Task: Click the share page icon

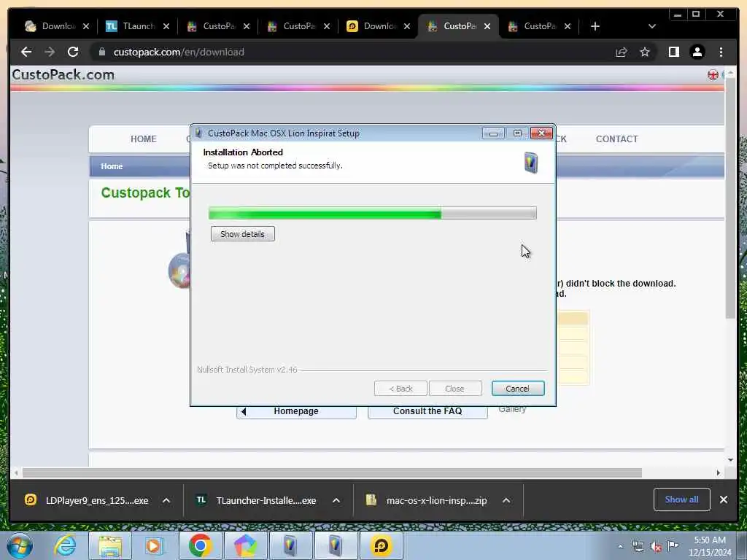Action: (x=622, y=52)
